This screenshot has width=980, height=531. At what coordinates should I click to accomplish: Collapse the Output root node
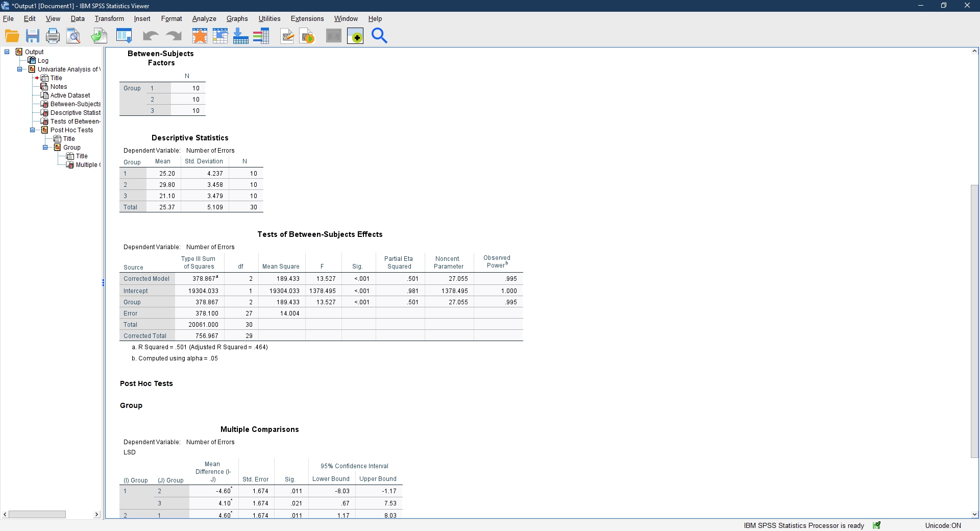tap(7, 52)
